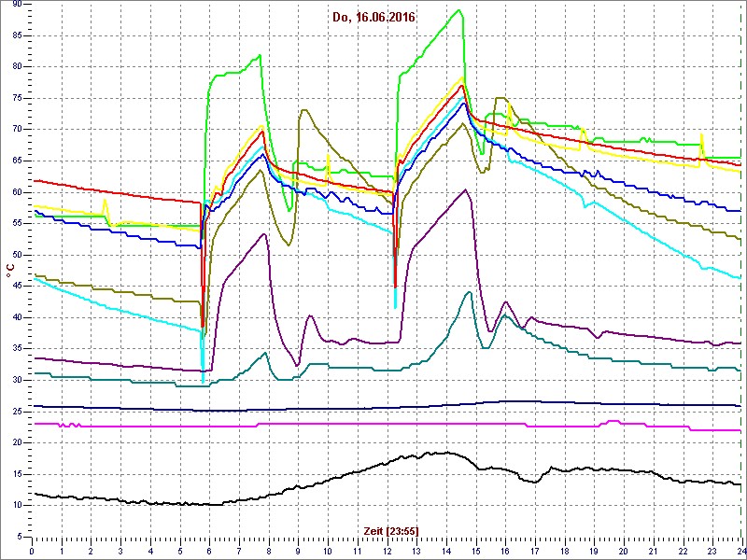Select the y-axis temperature value 60
This screenshot has width=747, height=560.
tap(17, 192)
